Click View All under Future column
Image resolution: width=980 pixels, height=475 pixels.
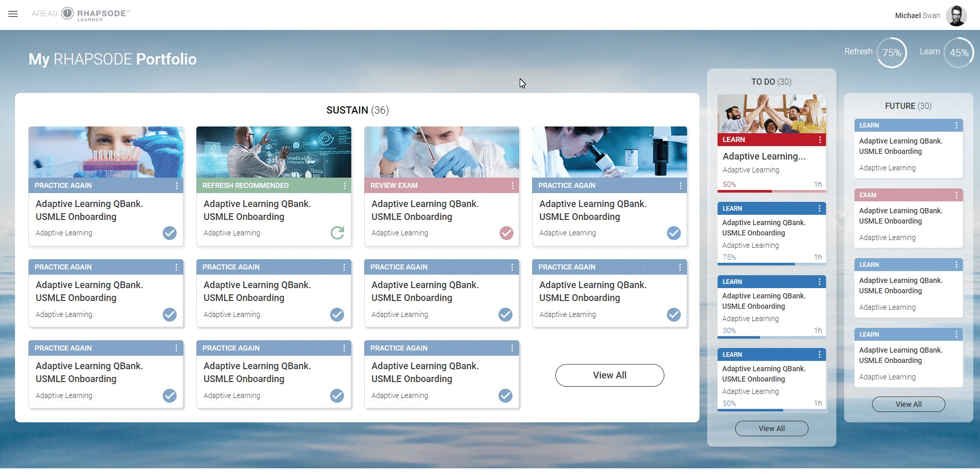tap(909, 404)
